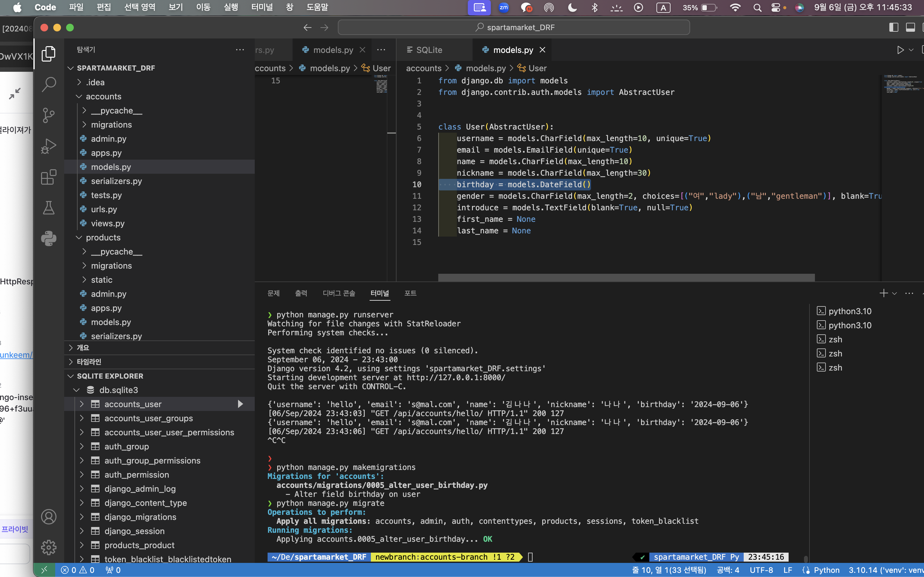Expand the accounts_user table in SQLite Explorer
924x577 pixels.
pos(81,404)
